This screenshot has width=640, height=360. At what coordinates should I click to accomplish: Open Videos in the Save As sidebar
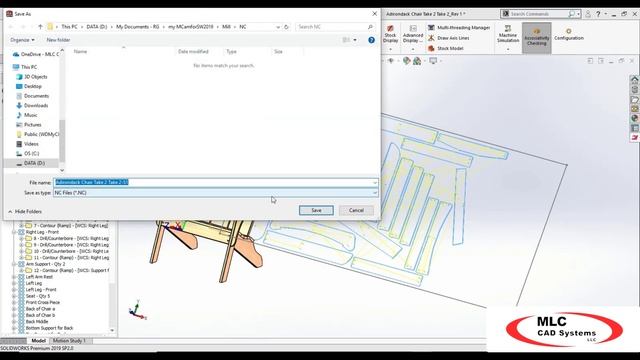27,144
